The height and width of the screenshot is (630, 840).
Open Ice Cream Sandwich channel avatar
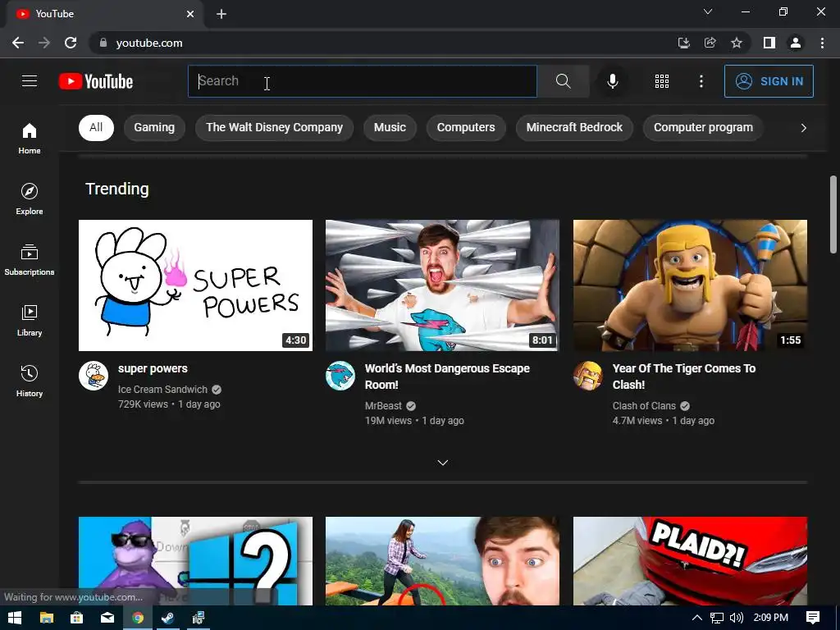click(x=94, y=376)
